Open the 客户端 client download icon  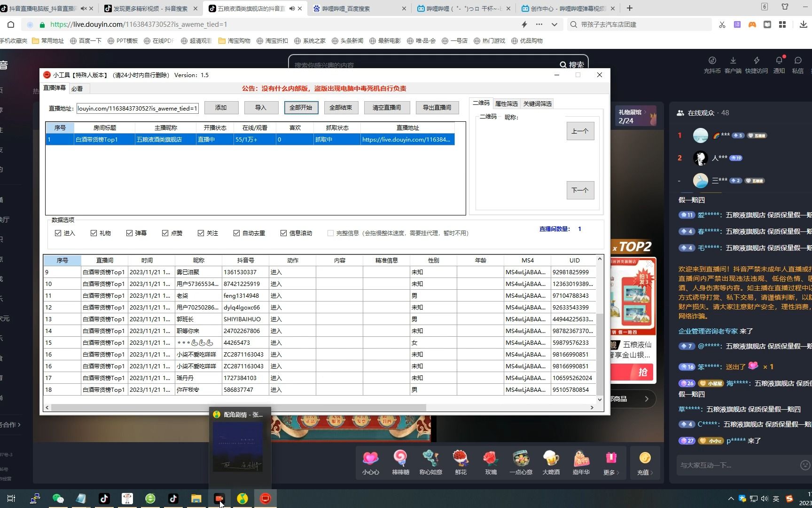733,60
